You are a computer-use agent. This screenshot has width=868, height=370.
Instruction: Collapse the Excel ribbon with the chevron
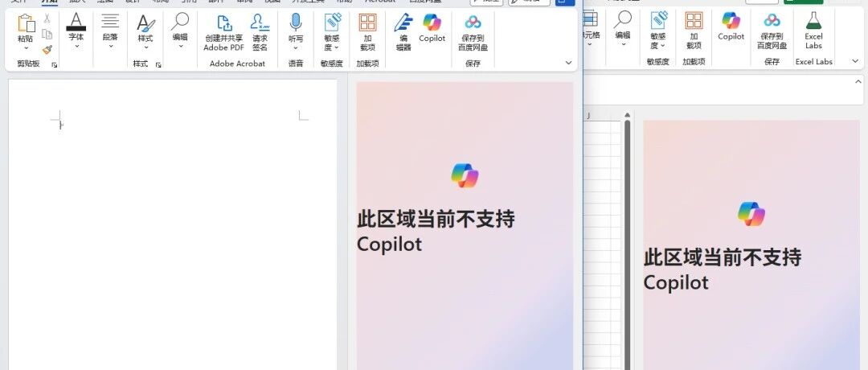[855, 61]
